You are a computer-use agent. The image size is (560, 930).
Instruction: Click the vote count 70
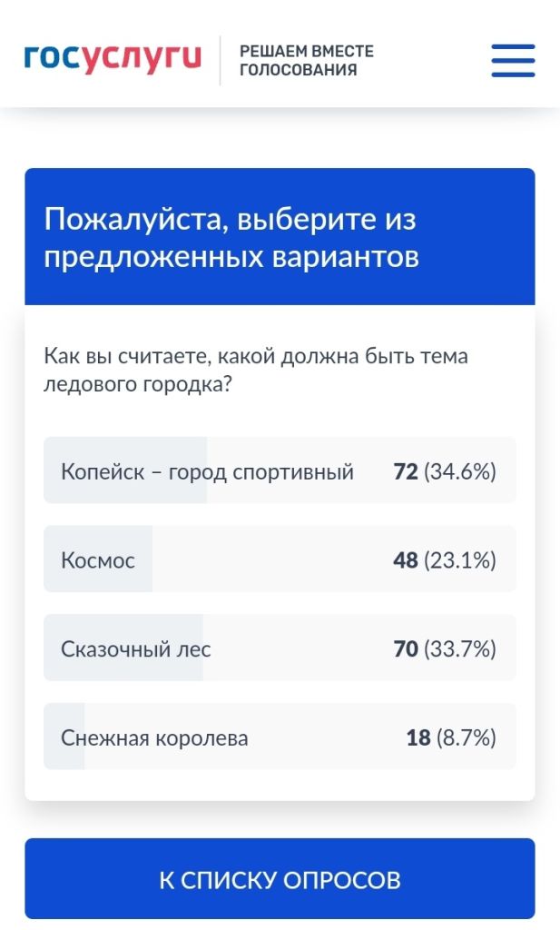(x=405, y=649)
